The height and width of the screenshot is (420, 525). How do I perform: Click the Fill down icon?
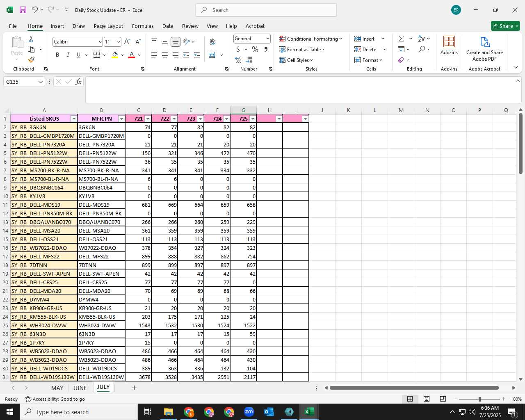pyautogui.click(x=401, y=49)
